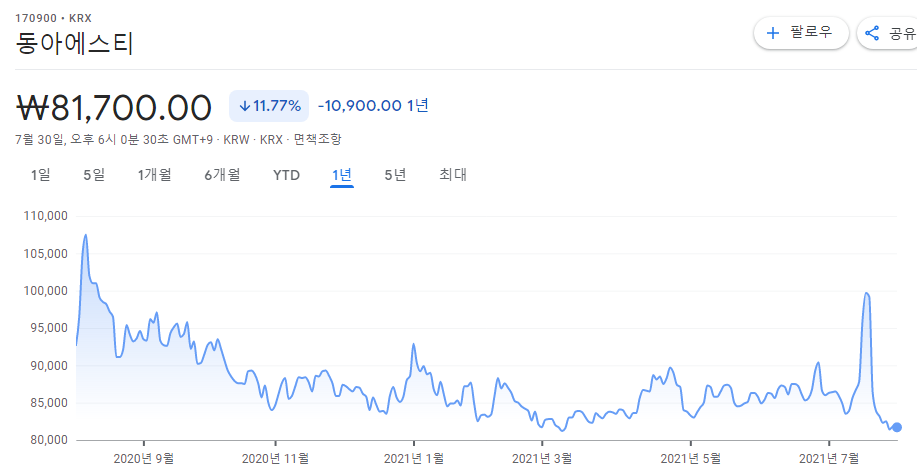Switch to the 5년 range tab
Viewport: 917px width, 472px height.
pyautogui.click(x=395, y=175)
